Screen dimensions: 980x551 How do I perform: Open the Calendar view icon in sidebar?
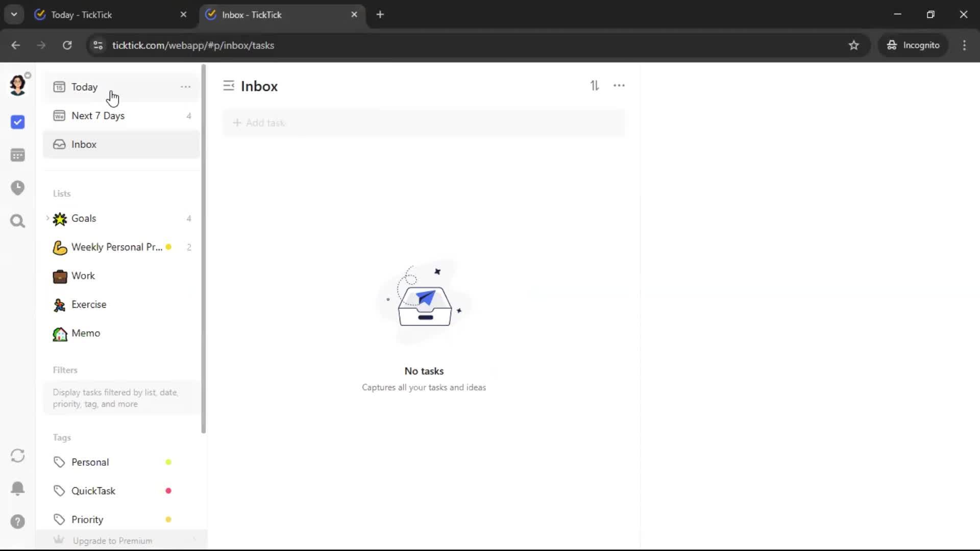click(17, 155)
